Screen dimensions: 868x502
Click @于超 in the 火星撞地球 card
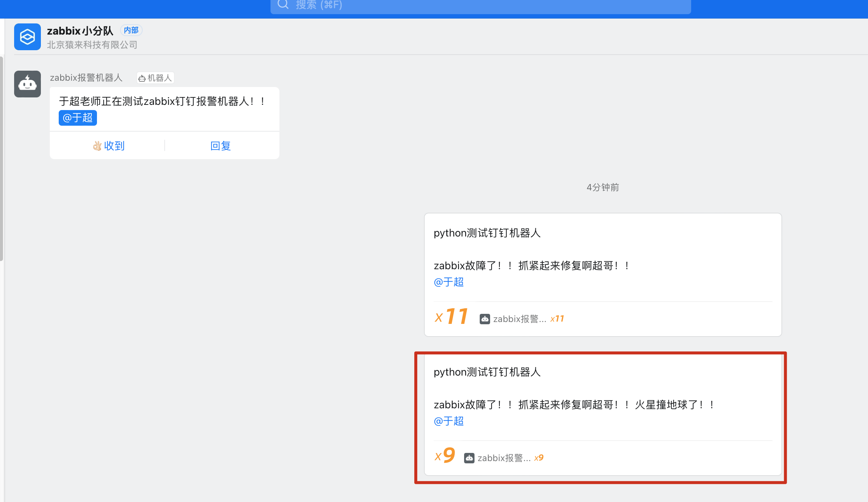[448, 421]
